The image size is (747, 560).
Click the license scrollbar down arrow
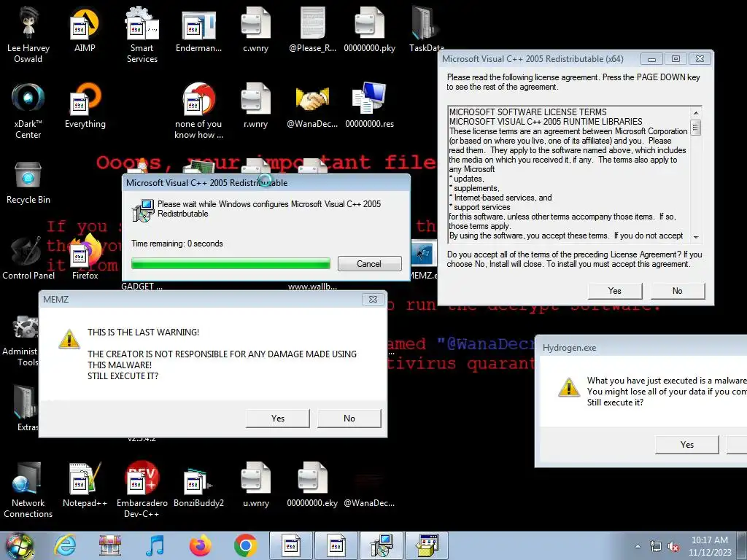(696, 237)
